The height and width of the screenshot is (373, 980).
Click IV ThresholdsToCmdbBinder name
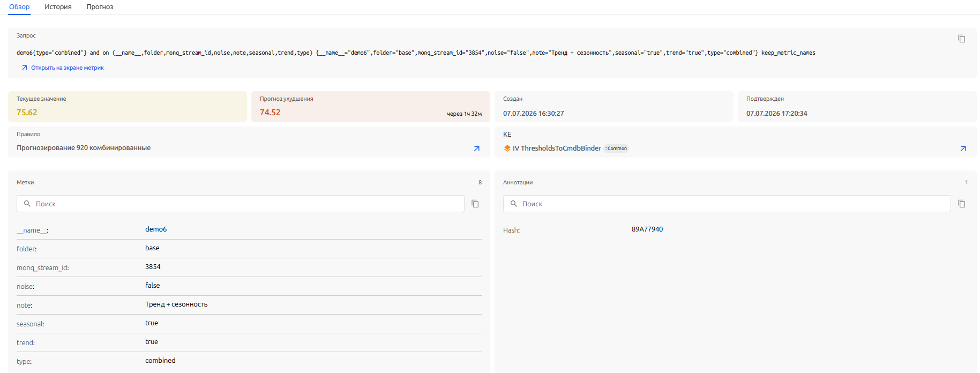click(x=557, y=148)
